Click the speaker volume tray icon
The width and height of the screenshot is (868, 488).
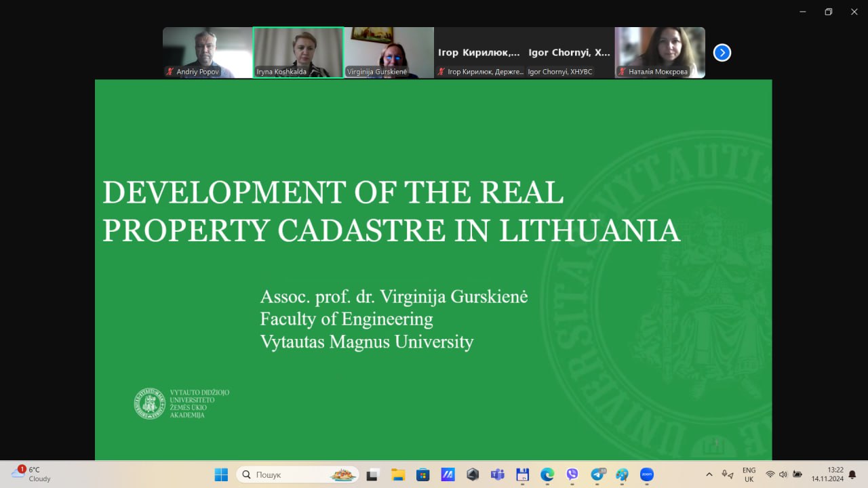point(783,474)
